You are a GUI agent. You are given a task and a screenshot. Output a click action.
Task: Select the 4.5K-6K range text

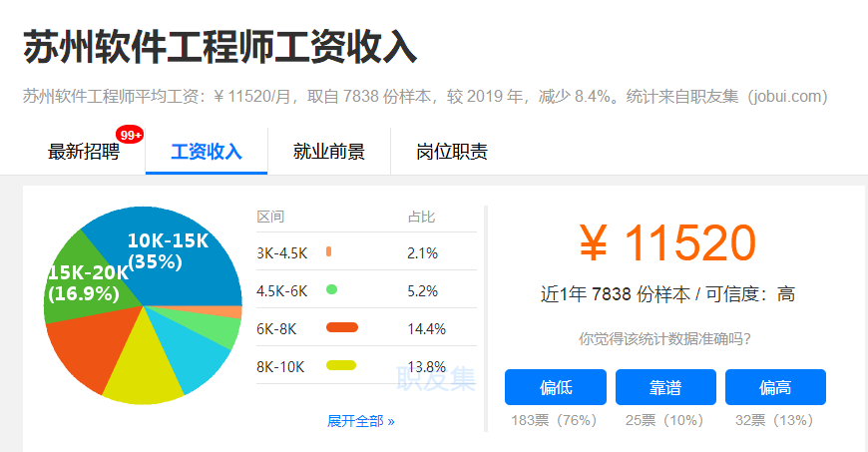pos(281,290)
